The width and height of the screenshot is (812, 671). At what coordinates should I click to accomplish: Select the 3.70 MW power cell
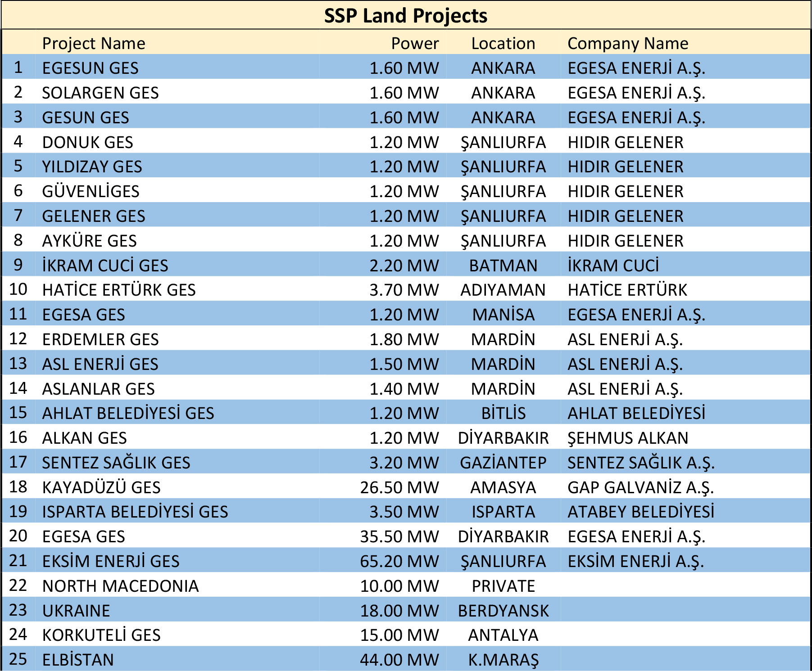coord(404,290)
